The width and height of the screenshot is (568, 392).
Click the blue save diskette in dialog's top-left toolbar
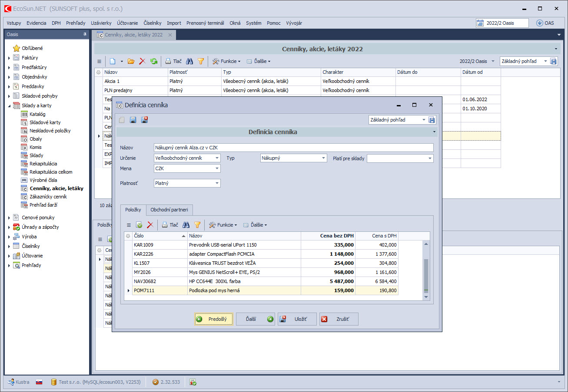point(133,120)
